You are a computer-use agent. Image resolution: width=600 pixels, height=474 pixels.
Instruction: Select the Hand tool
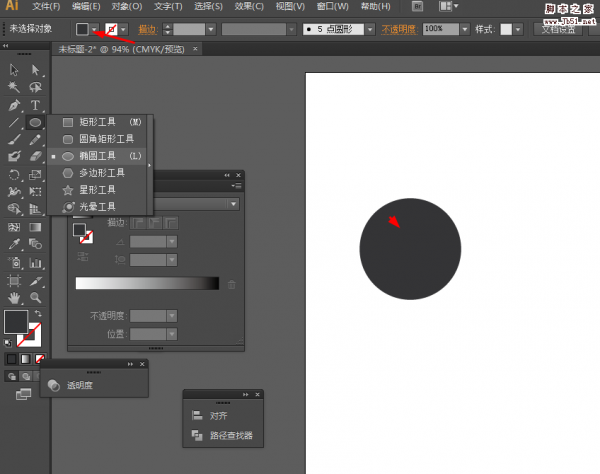[x=14, y=297]
